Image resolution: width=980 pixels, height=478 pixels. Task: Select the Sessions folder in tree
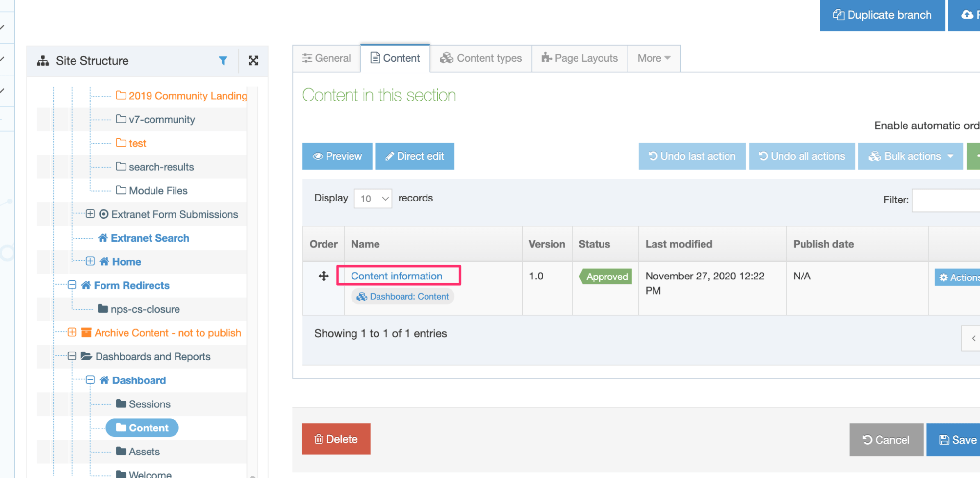point(149,404)
